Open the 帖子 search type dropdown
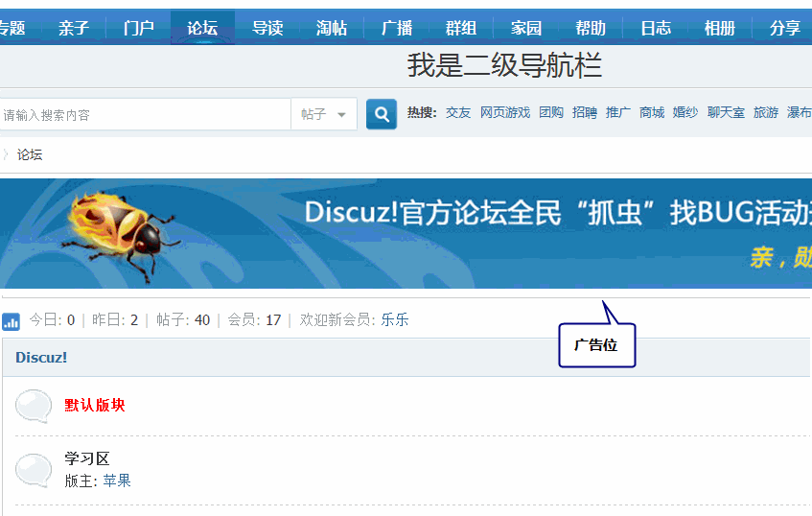The height and width of the screenshot is (516, 812). 323,114
